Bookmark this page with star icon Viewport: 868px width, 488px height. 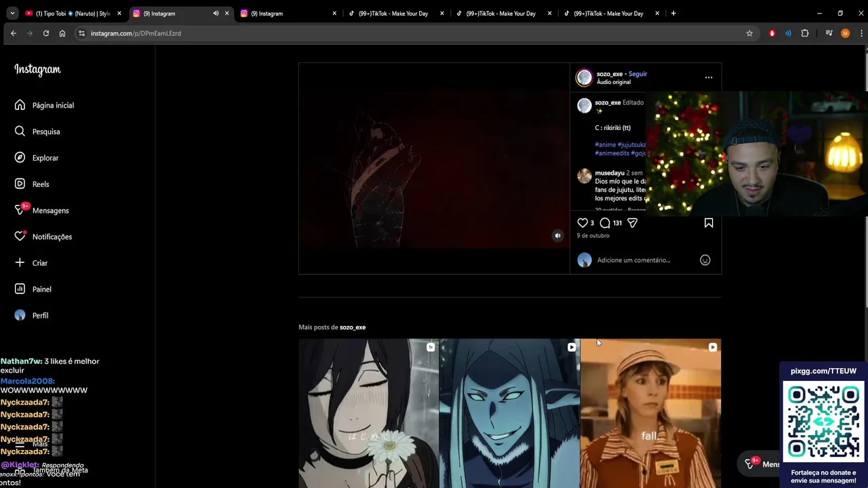coord(749,33)
